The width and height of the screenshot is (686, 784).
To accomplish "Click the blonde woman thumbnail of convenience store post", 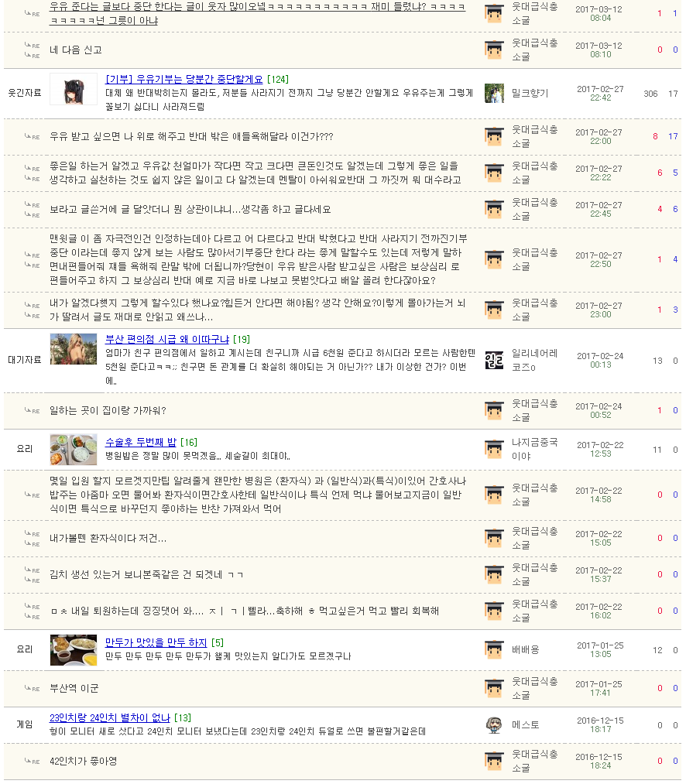I will (x=74, y=349).
